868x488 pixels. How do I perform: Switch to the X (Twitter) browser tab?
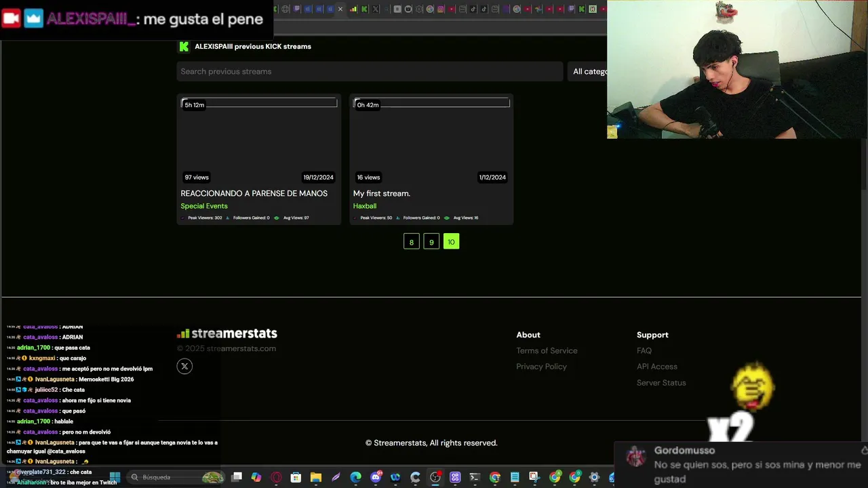375,9
